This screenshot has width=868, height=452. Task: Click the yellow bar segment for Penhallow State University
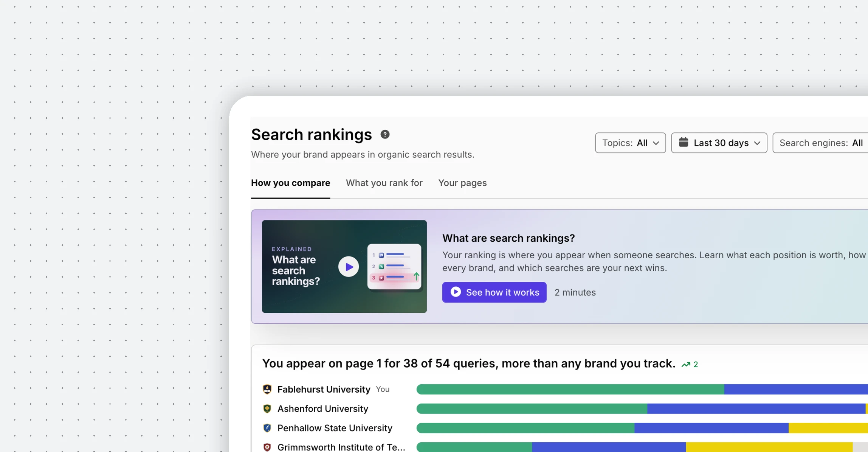828,428
